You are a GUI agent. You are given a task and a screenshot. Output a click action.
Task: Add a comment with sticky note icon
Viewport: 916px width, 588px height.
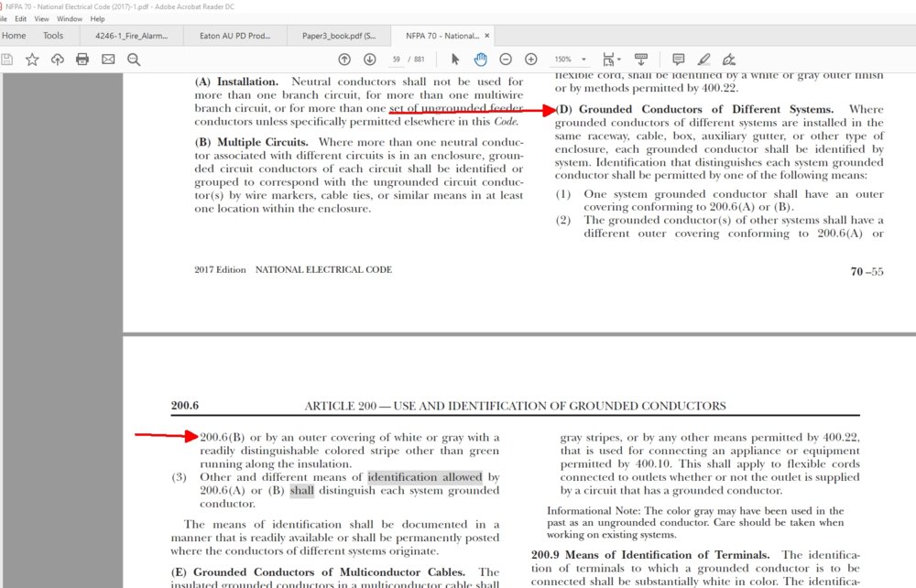(x=678, y=59)
